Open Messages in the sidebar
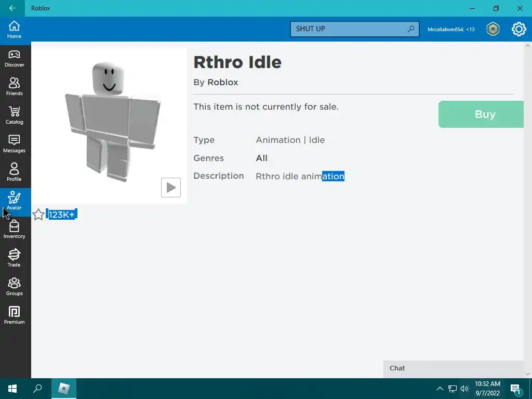Screen dimensions: 532x399 click(x=14, y=144)
